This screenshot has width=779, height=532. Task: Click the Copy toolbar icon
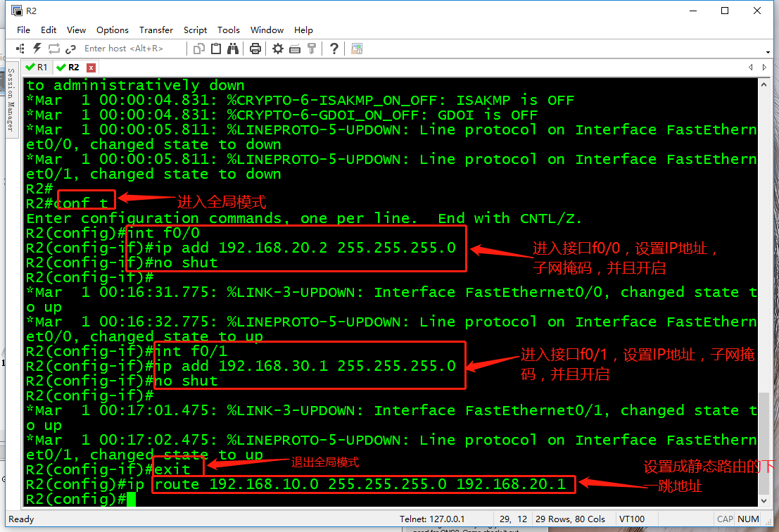(198, 49)
